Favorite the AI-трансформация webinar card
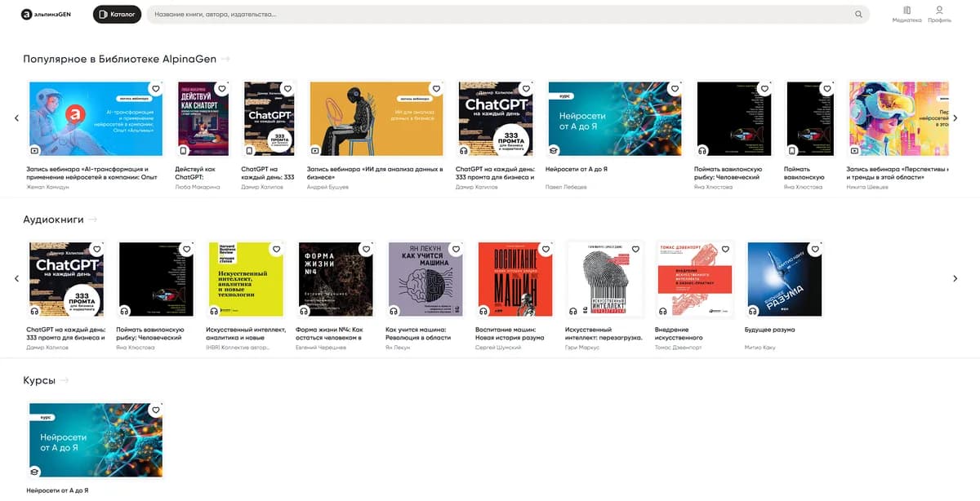Screen dimensions: 980x501 coord(155,88)
